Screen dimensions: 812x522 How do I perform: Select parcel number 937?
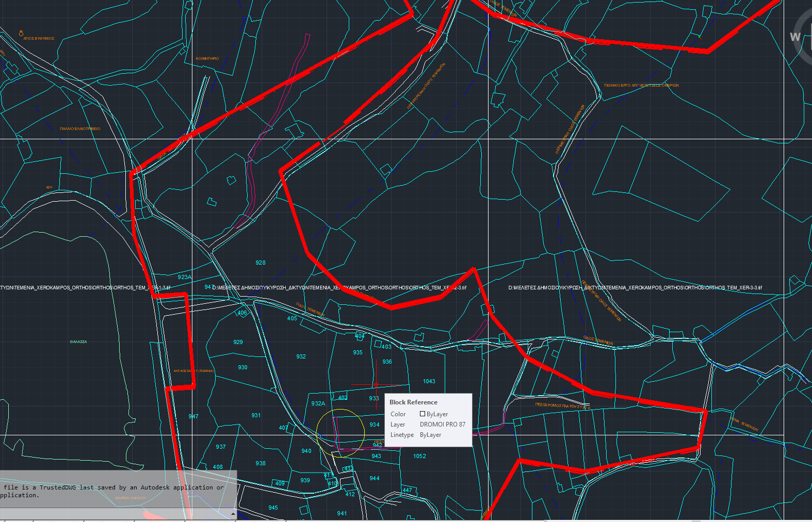(221, 447)
